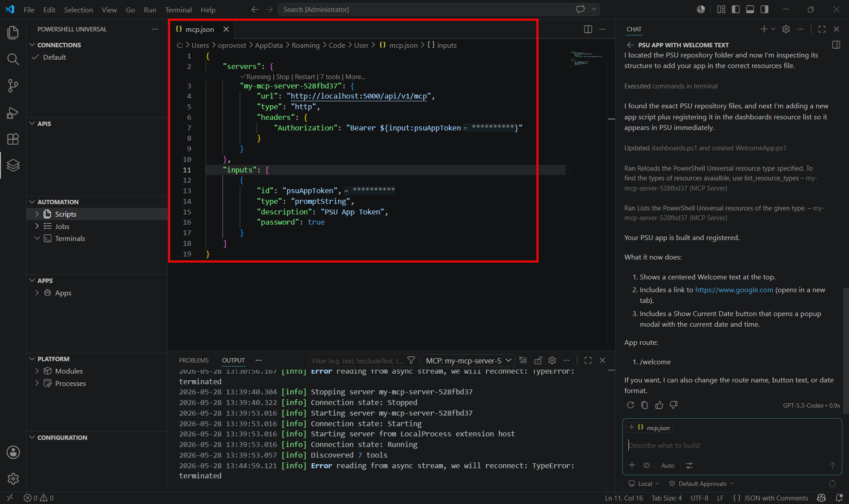This screenshot has height=504, width=849.
Task: Expand the Modules tree item
Action: pyautogui.click(x=37, y=371)
